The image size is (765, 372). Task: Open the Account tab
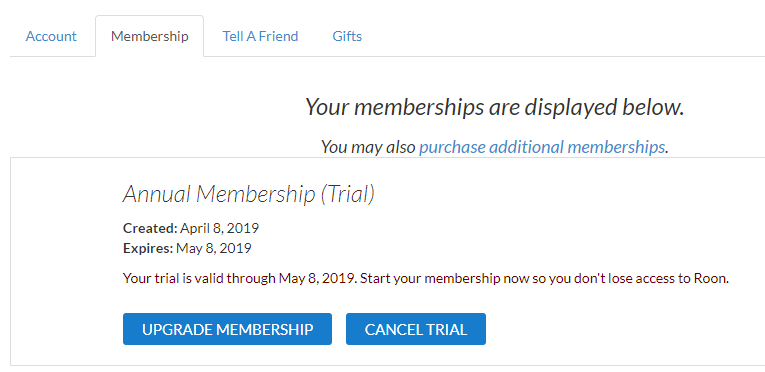(51, 36)
